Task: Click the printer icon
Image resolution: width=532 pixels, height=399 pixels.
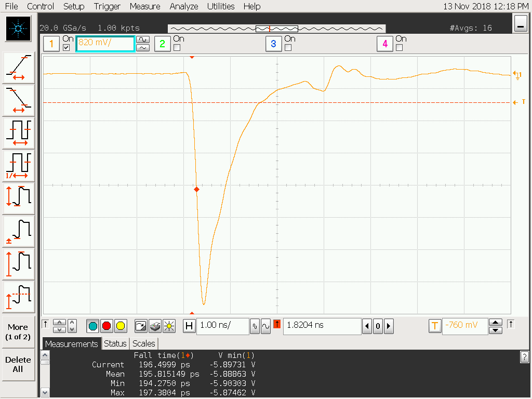Action: tap(155, 326)
